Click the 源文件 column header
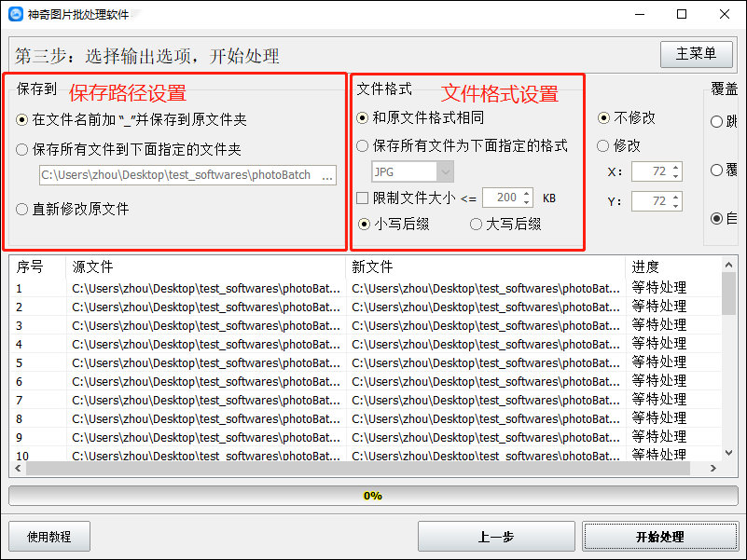 tap(205, 267)
